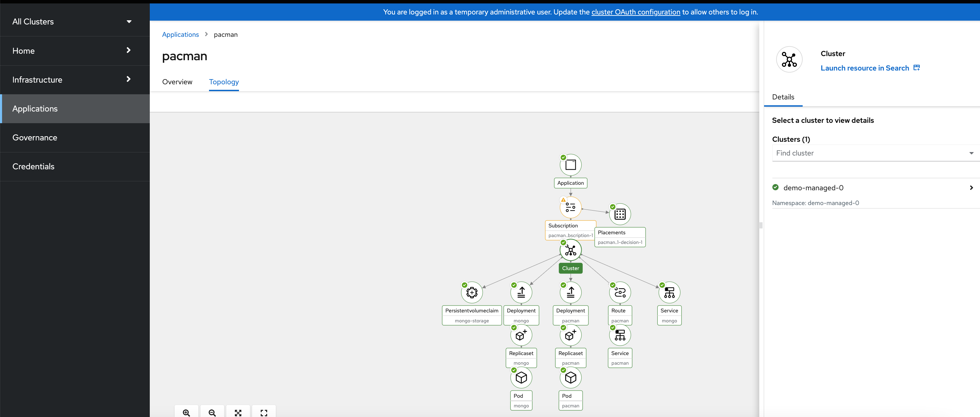The height and width of the screenshot is (417, 980).
Task: Expand the Home navigation section
Action: click(x=72, y=51)
